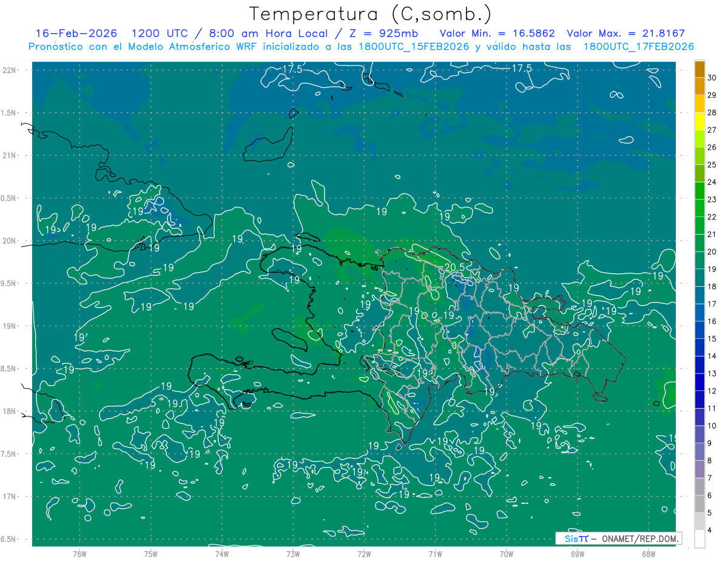Click the '17N' latitude axis label

pos(10,497)
